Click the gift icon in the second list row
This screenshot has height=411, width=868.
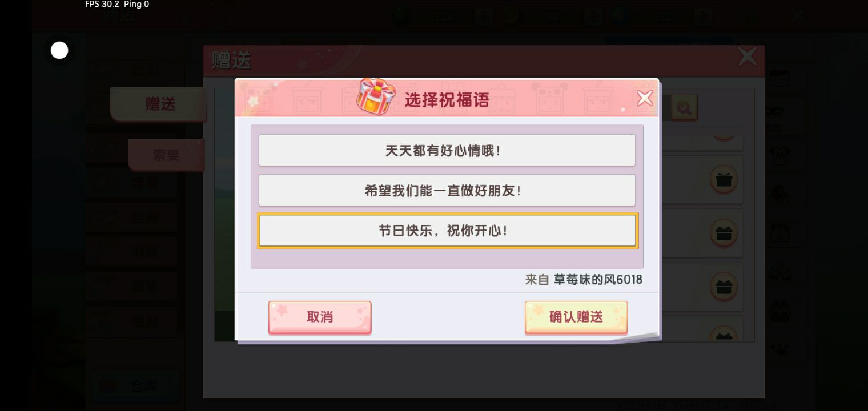(x=724, y=233)
